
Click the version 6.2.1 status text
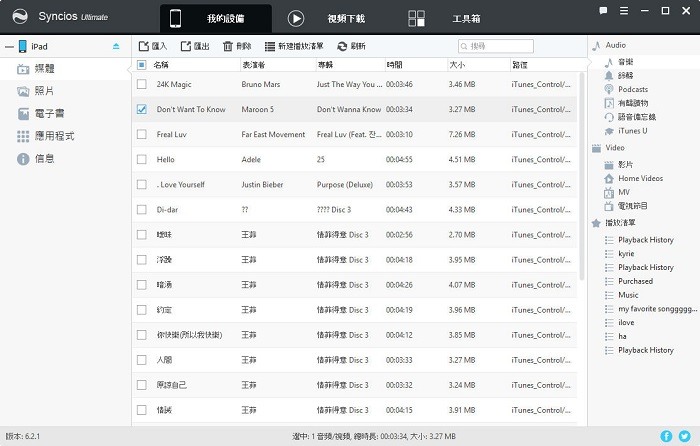[x=22, y=436]
